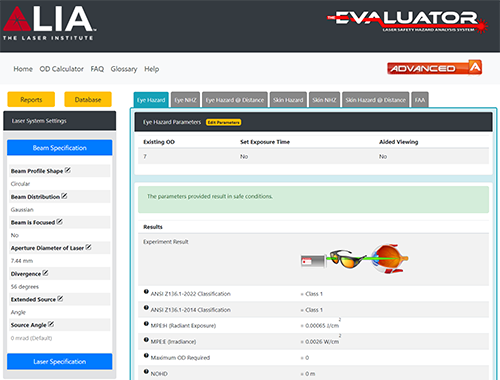Edit the Beam Profile Shape setting
500x380 pixels.
tap(68, 170)
